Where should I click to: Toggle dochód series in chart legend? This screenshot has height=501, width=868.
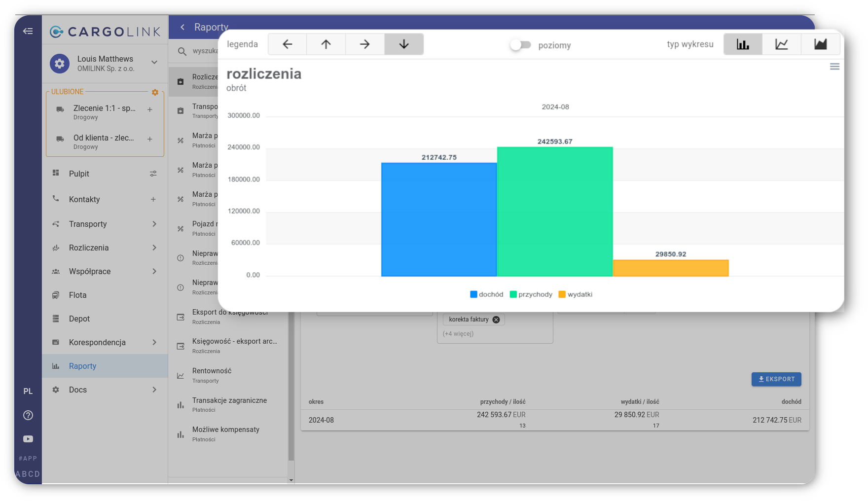487,294
